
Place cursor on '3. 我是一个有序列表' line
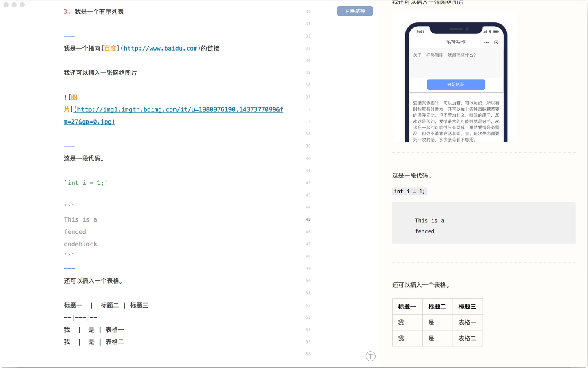(94, 11)
